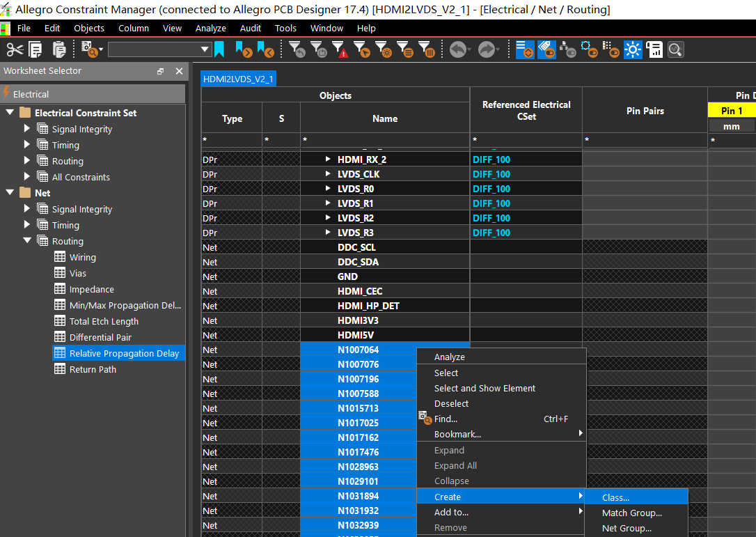Float the Worksheet Selector panel
This screenshot has width=756, height=537.
[x=161, y=72]
